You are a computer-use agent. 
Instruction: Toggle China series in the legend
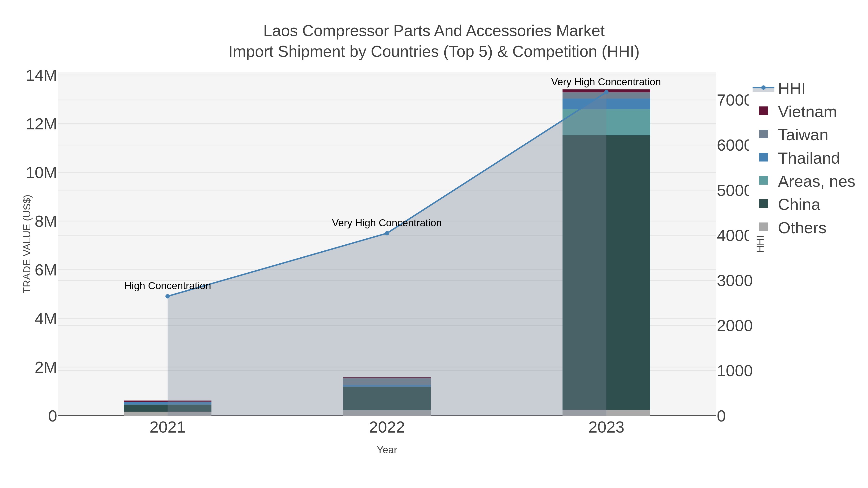(789, 205)
